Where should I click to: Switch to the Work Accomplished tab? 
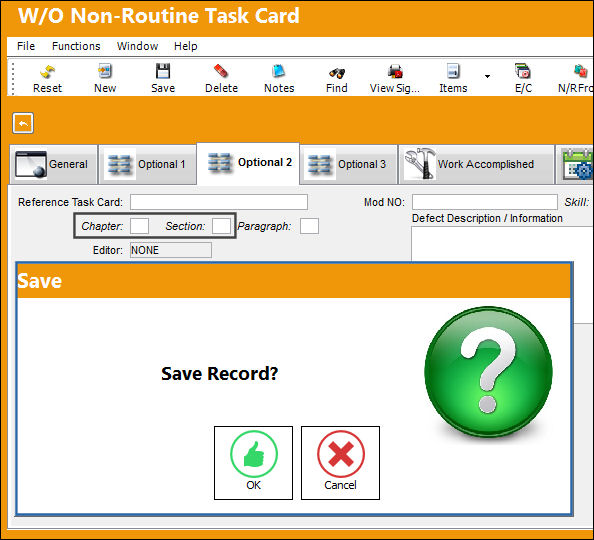pyautogui.click(x=477, y=164)
